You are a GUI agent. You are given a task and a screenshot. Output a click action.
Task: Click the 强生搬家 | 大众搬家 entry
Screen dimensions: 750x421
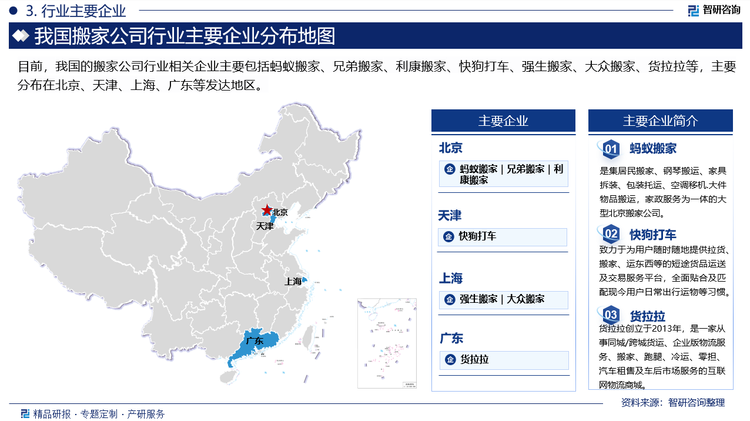point(504,299)
